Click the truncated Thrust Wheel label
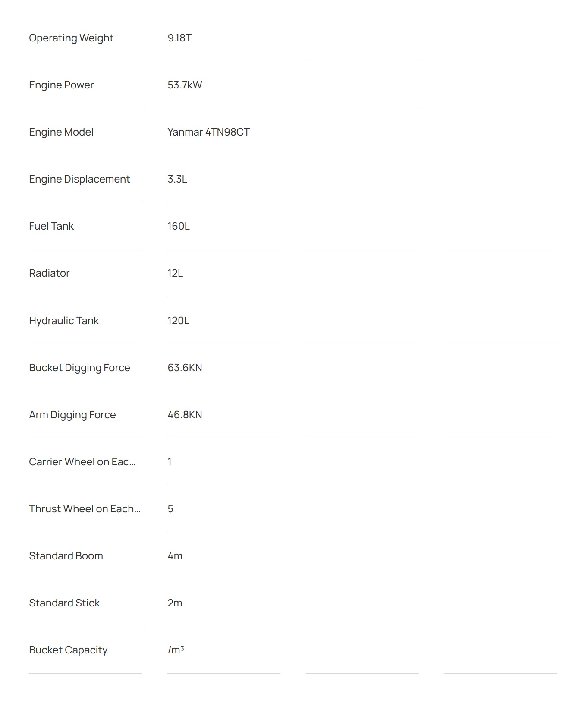This screenshot has height=707, width=588. tap(85, 509)
